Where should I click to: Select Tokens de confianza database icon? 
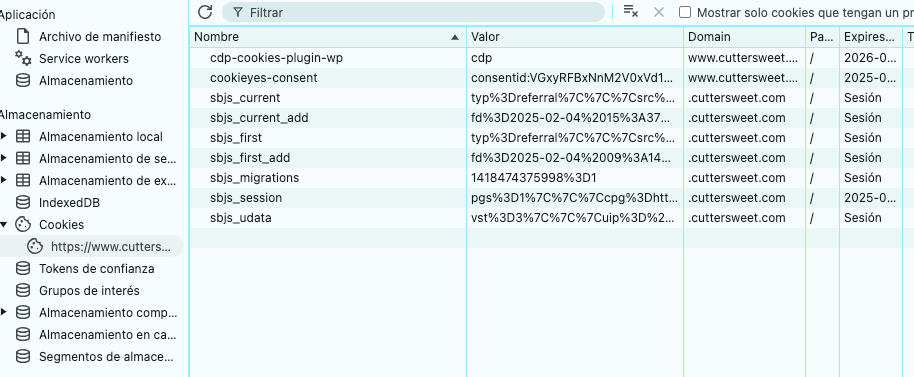click(23, 269)
